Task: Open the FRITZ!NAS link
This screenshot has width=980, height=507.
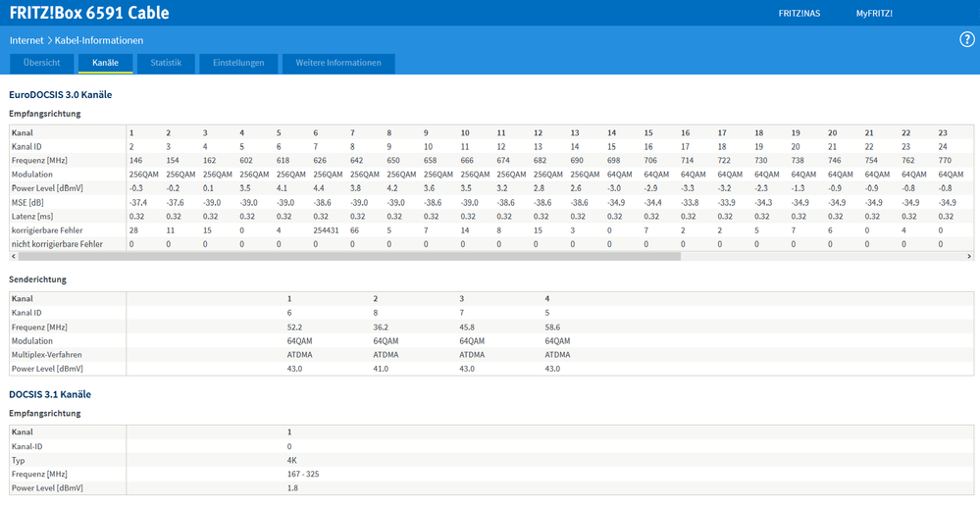Action: [799, 13]
